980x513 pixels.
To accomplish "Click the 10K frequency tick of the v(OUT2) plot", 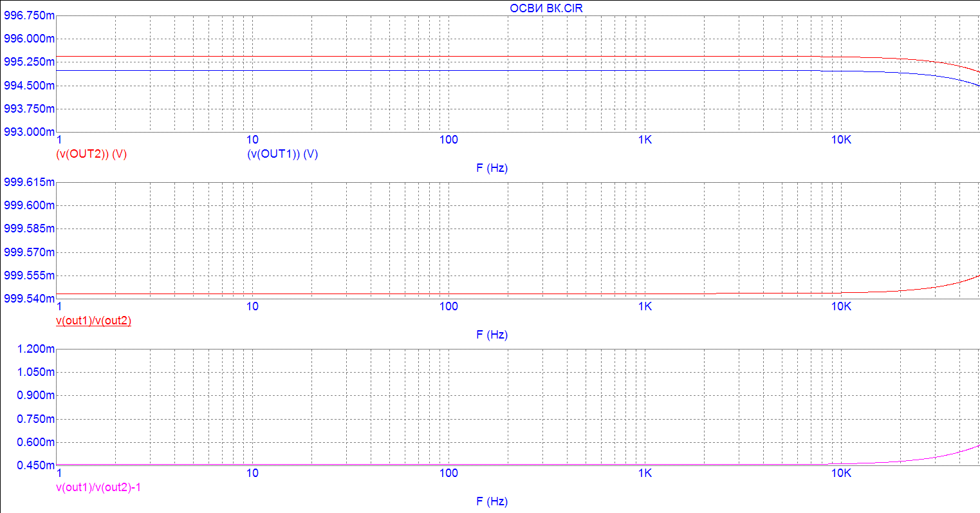I will [841, 140].
